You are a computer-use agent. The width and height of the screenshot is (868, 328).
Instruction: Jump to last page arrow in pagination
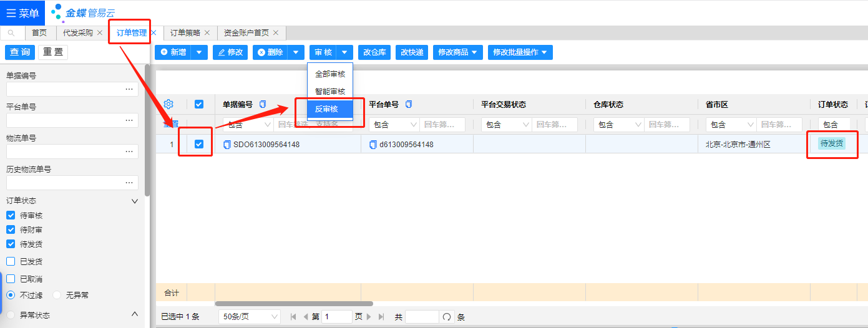[x=381, y=317]
